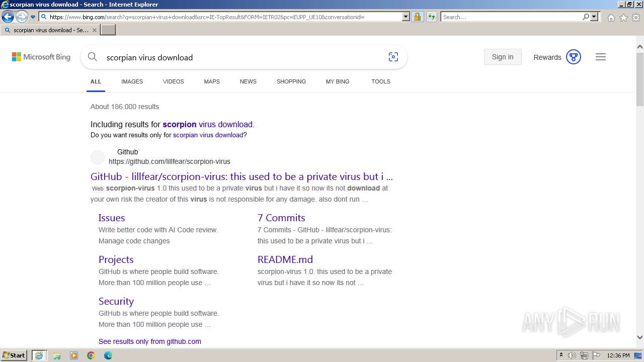Launch Microsoft Edge from the taskbar
This screenshot has width=644, height=362.
[x=108, y=355]
